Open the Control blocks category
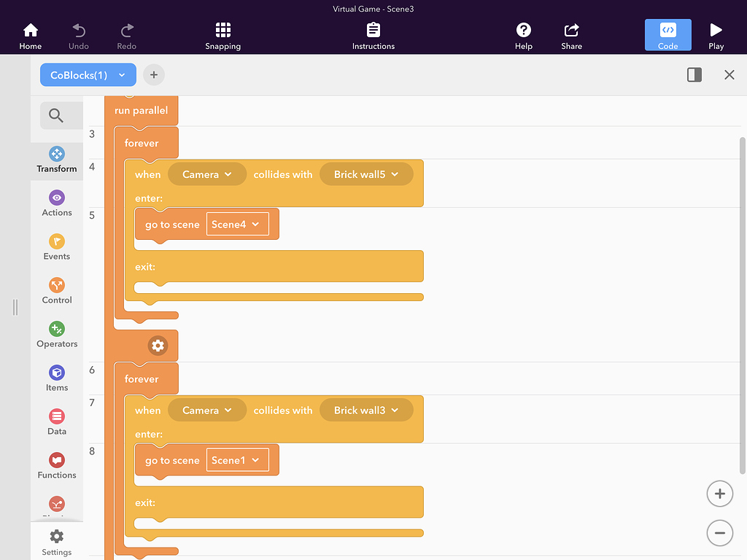 pos(57,291)
